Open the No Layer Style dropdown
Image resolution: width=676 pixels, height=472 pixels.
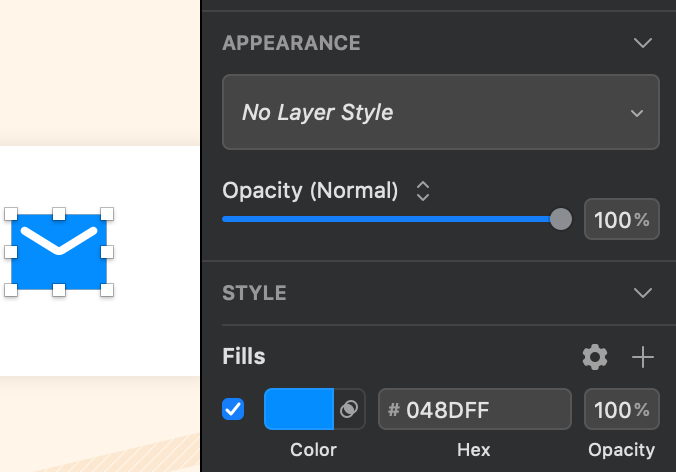[440, 112]
